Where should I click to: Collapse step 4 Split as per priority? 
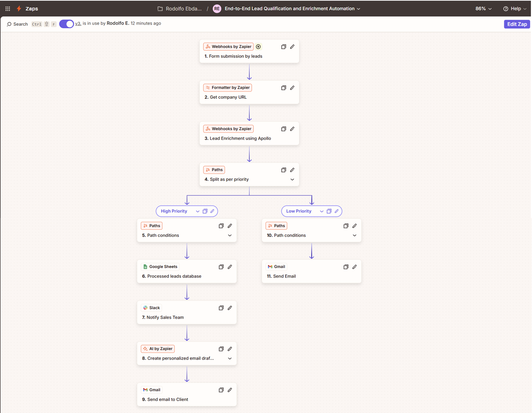pos(292,180)
